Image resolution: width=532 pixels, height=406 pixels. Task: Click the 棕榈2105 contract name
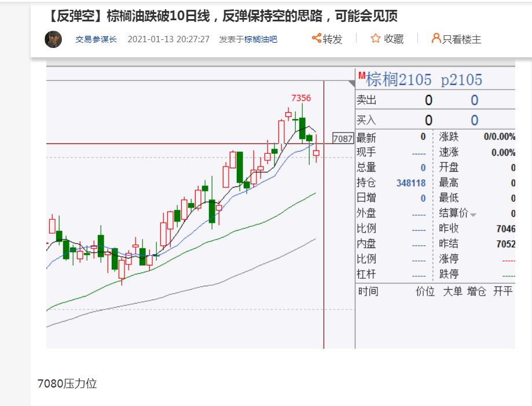click(x=399, y=80)
